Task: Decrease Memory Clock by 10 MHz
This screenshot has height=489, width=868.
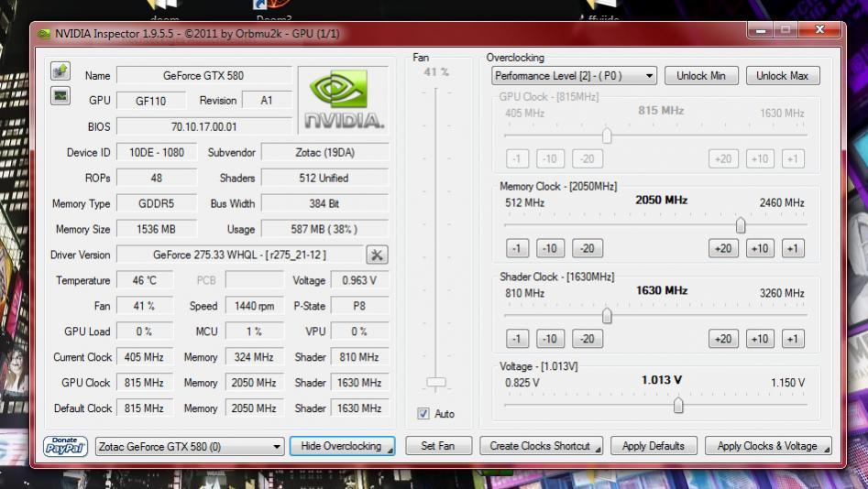Action: (x=550, y=248)
